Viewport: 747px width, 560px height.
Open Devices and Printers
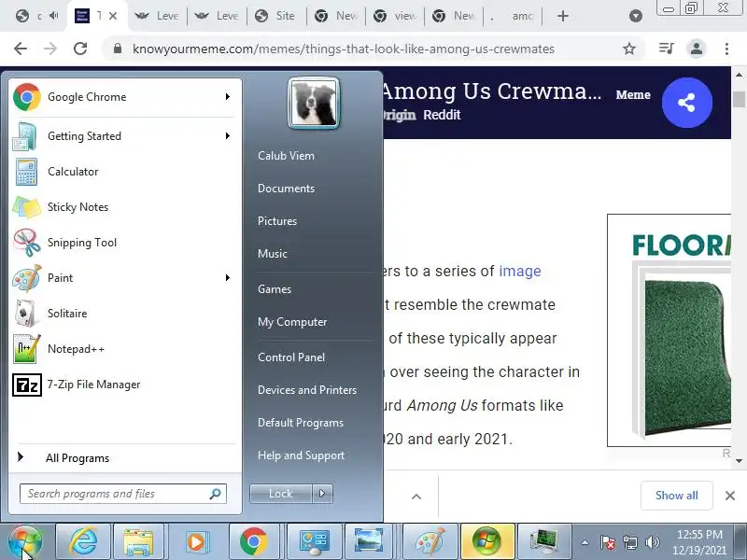[307, 390]
